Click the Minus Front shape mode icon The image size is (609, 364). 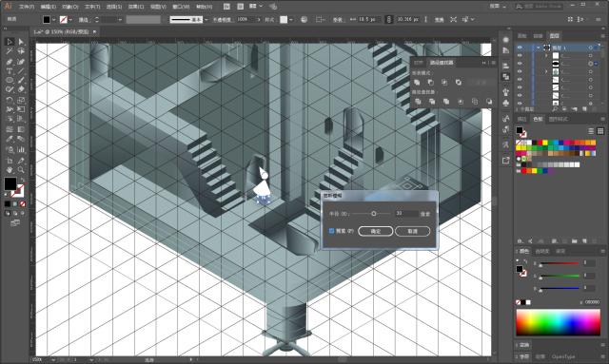[x=430, y=83]
